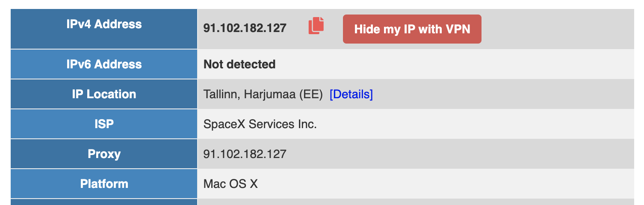
Task: Click the Hide my IP with VPN button
Action: [412, 29]
